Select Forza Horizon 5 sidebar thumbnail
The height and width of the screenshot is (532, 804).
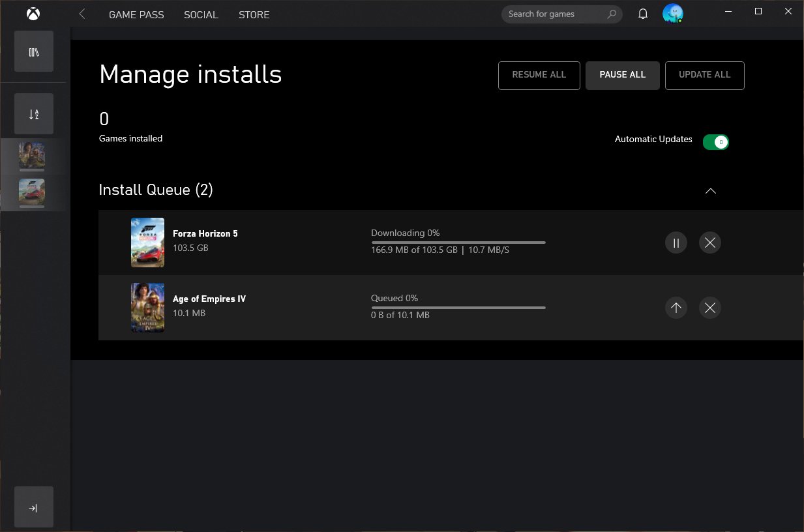point(32,193)
